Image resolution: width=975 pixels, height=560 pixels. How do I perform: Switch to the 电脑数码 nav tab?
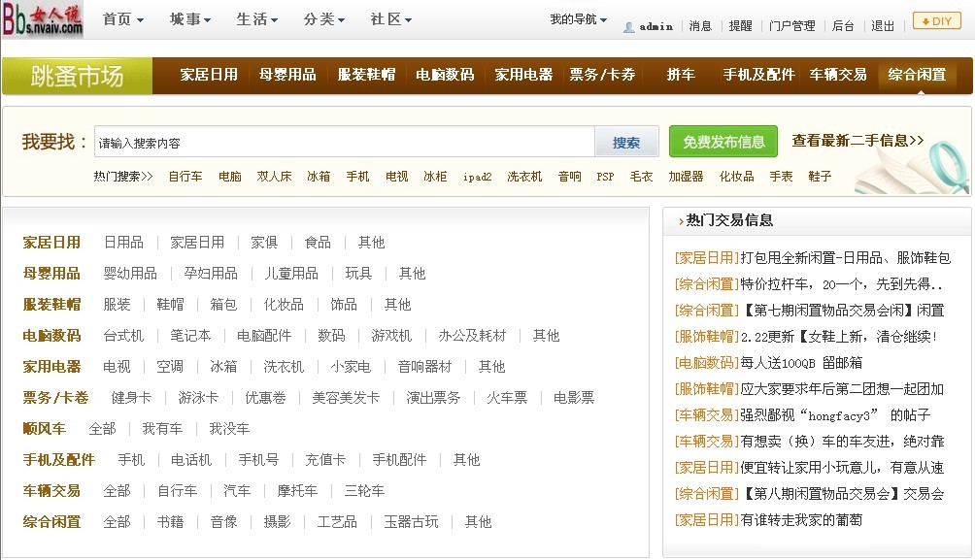(x=445, y=75)
